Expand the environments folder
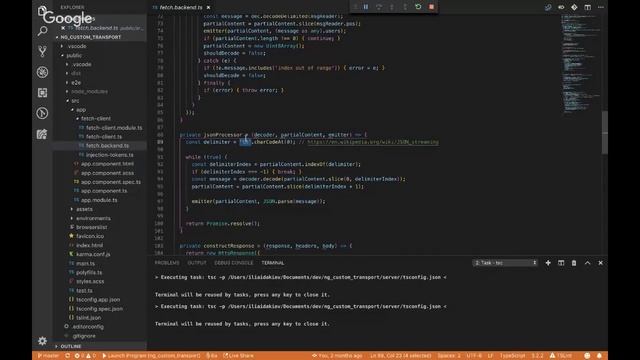Image resolution: width=640 pixels, height=360 pixels. tap(93, 218)
